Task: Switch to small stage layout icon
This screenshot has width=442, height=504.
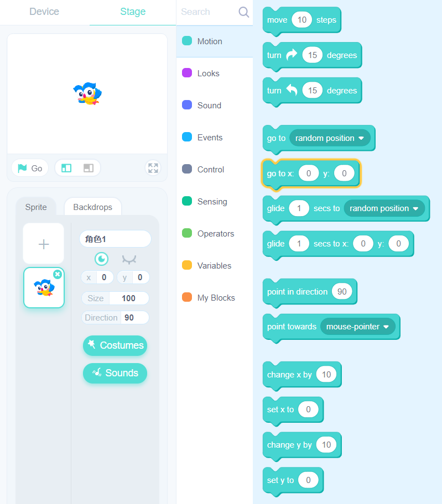Action: [66, 168]
